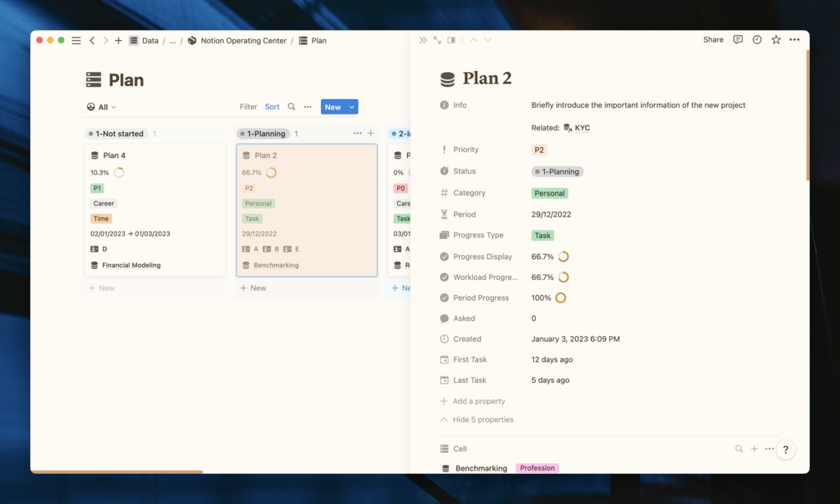840x504 pixels.
Task: Go to previous record with up arrow
Action: 474,40
